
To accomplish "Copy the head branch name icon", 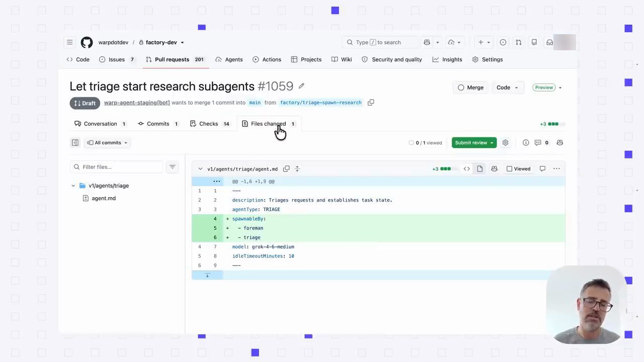I will pos(371,103).
